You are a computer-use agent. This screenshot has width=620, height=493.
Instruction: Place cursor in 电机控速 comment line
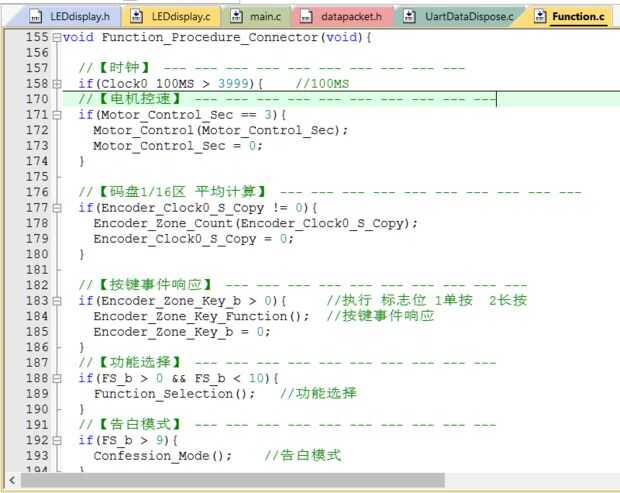(x=287, y=99)
